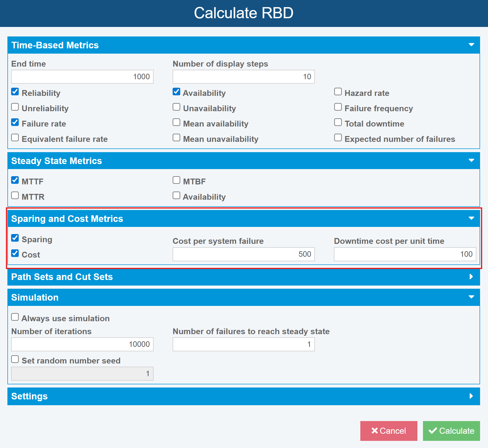Viewport: 488px width, 448px height.
Task: Focus the Cost per system failure field
Action: 243,254
